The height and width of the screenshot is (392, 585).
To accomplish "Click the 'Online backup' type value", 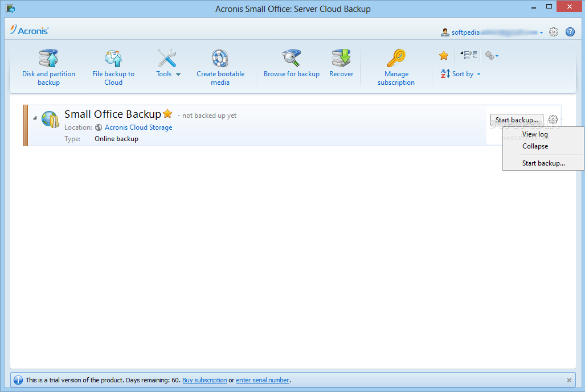I will click(x=116, y=139).
